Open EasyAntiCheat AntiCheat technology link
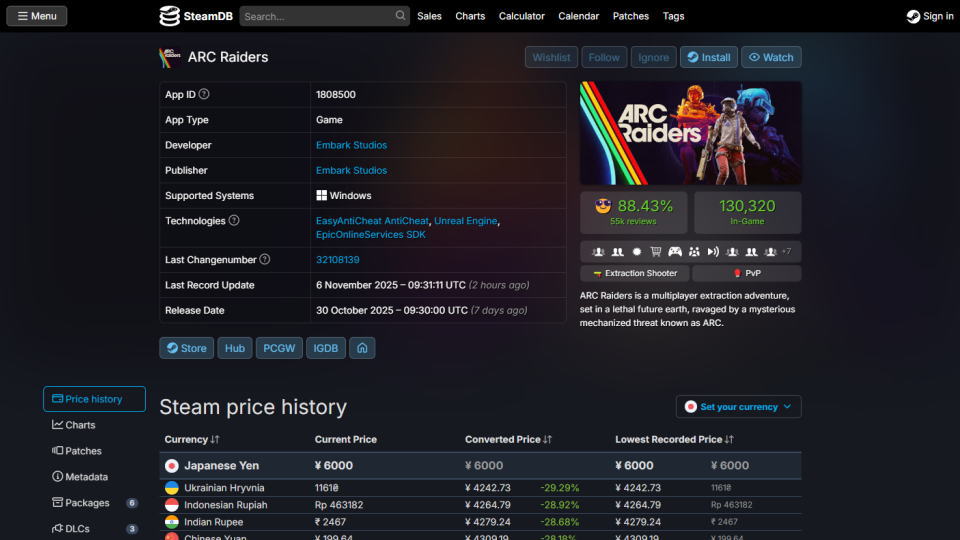Viewport: 960px width, 540px height. pyautogui.click(x=372, y=220)
